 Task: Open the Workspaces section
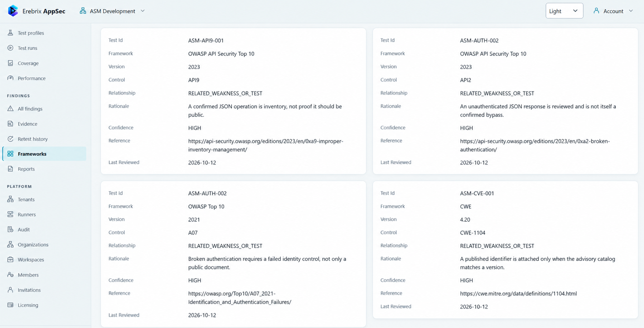pos(44,259)
